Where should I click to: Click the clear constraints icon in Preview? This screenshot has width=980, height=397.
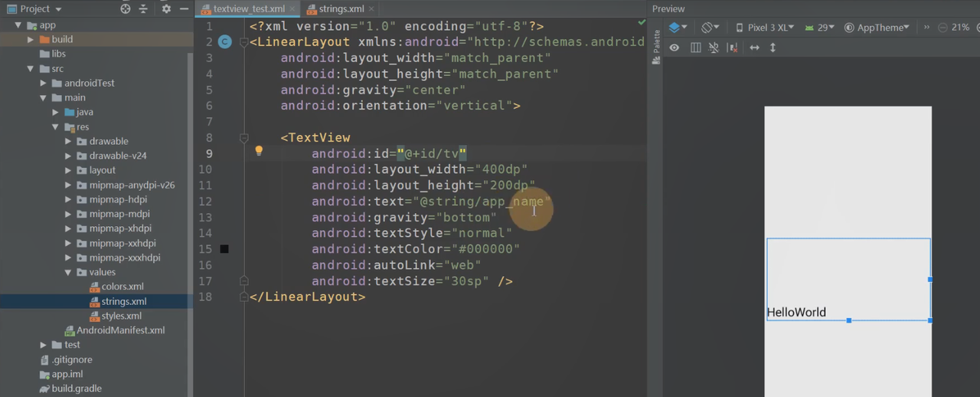(733, 48)
